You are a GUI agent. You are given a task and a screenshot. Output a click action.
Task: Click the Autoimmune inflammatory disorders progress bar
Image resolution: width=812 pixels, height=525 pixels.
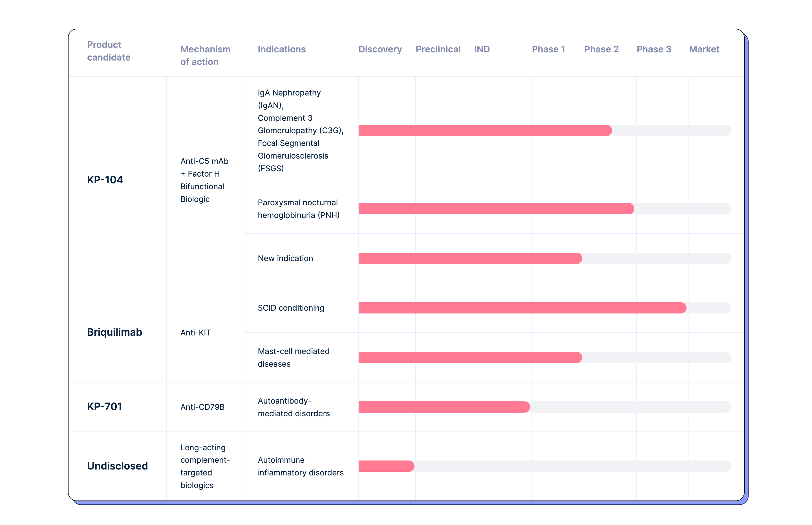(x=544, y=466)
